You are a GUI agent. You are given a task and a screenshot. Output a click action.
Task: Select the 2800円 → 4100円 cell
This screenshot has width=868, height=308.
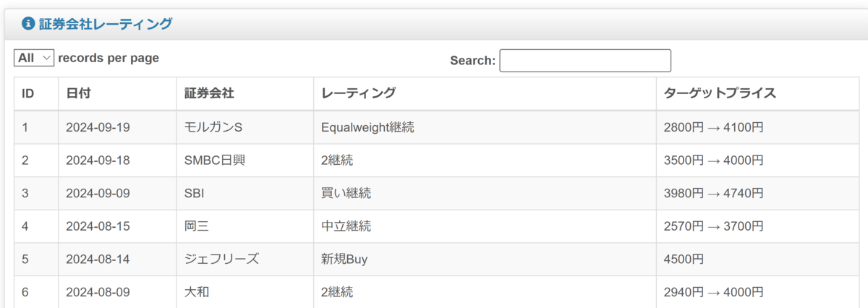[x=758, y=127]
